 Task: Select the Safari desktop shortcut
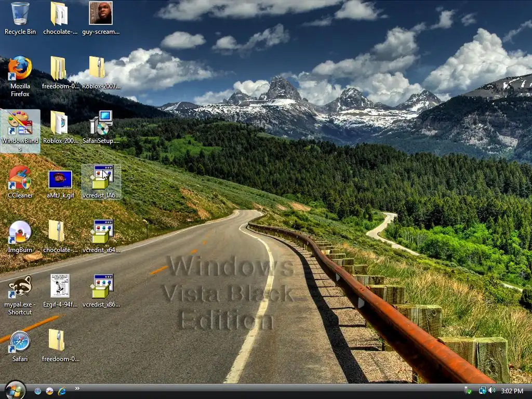(x=20, y=346)
